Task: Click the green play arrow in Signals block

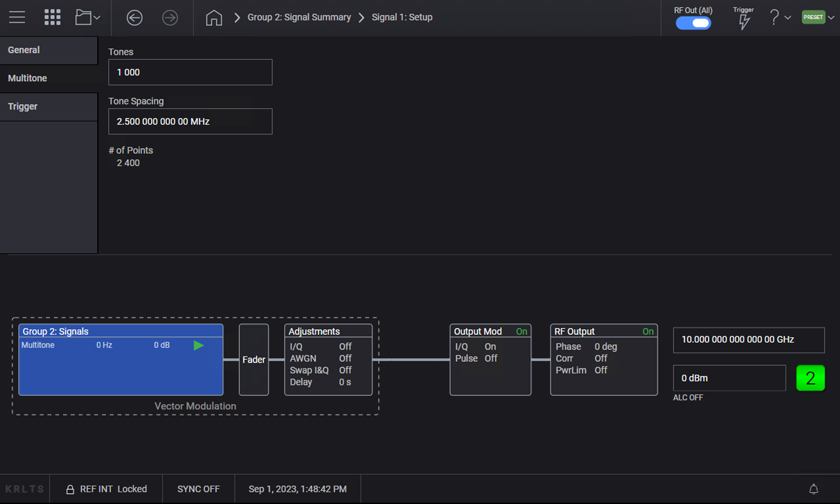Action: (x=198, y=345)
